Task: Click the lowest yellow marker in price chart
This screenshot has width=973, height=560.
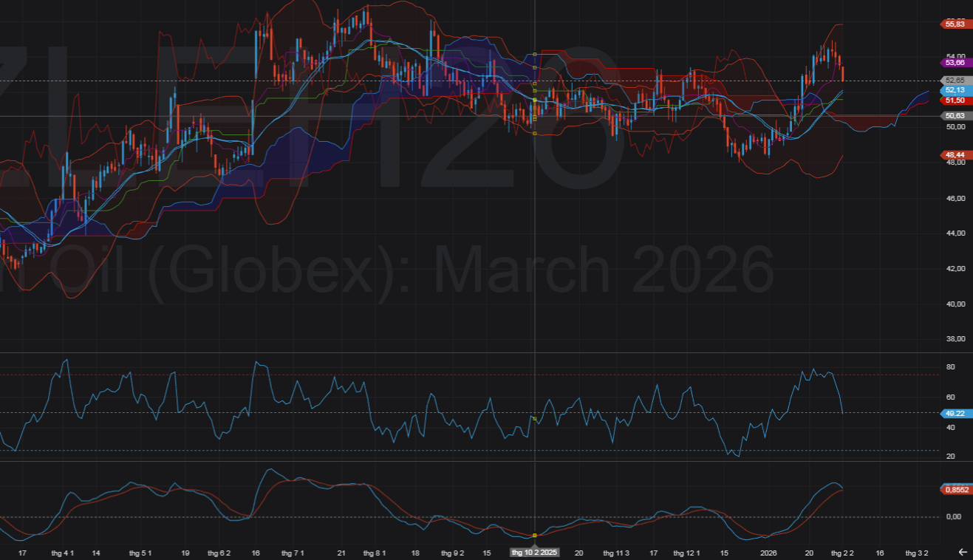Action: pyautogui.click(x=535, y=134)
